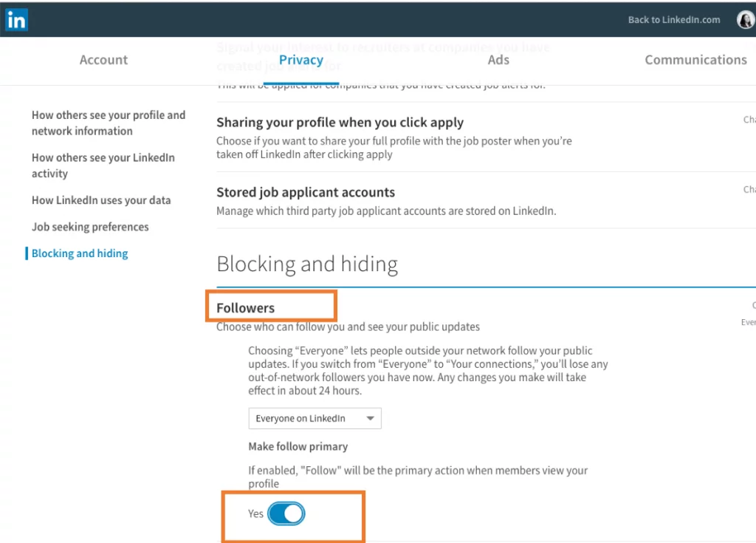Click Blocking and hiding in the sidebar
The height and width of the screenshot is (543, 756).
80,253
